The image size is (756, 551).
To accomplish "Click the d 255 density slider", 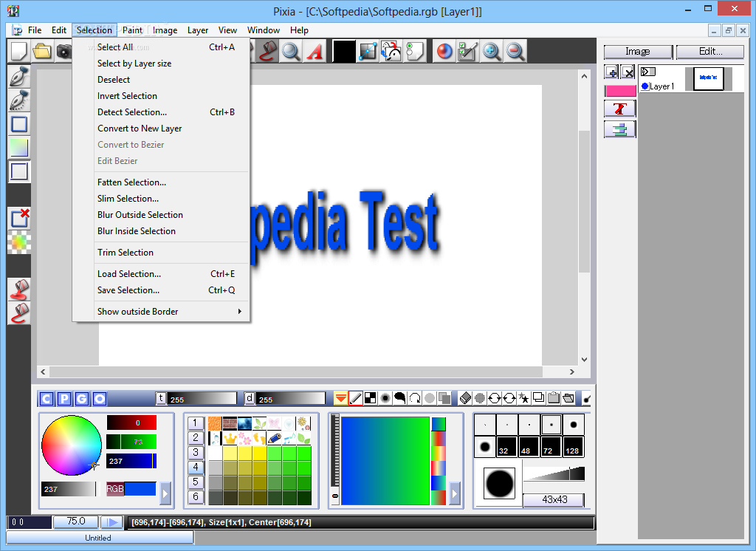I will [291, 399].
